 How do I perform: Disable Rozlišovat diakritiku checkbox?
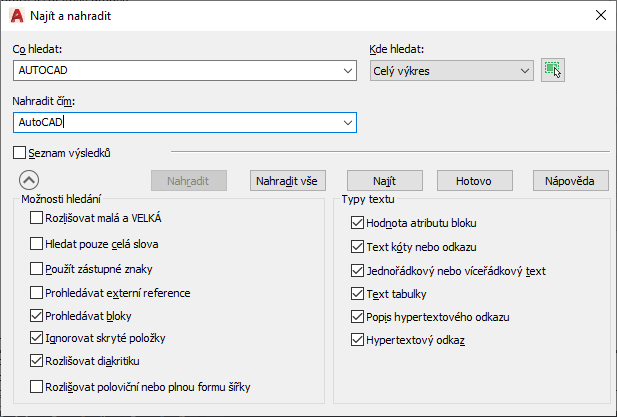[37, 361]
